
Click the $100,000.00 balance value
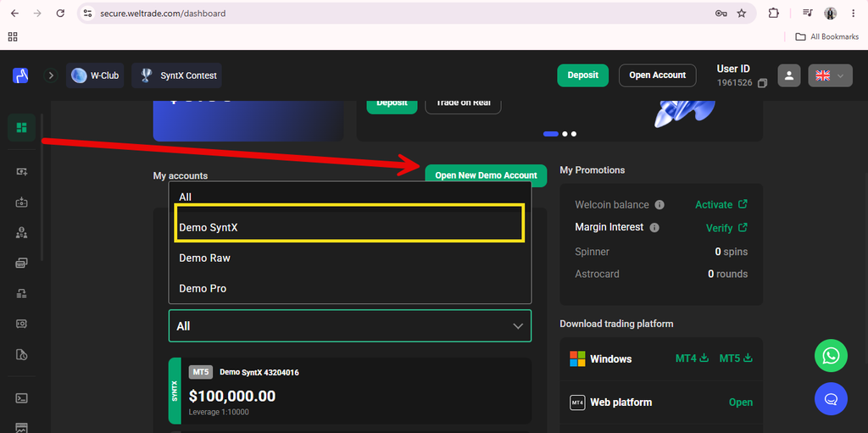[232, 396]
